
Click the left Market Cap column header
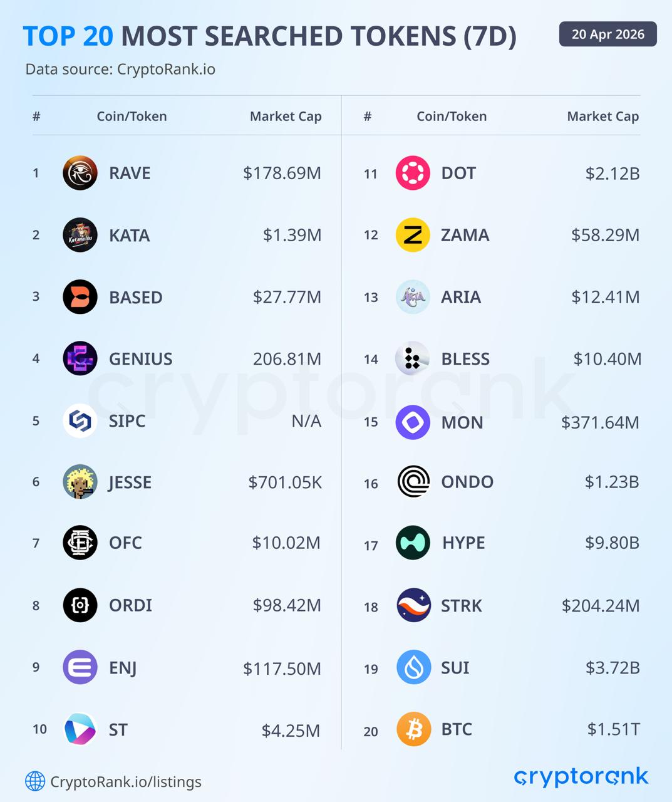(x=286, y=117)
